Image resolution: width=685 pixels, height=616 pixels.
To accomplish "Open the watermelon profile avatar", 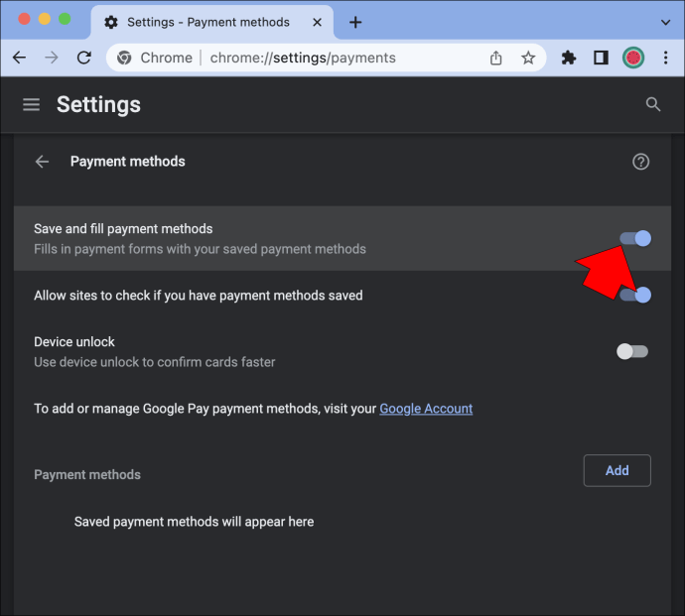I will click(633, 58).
